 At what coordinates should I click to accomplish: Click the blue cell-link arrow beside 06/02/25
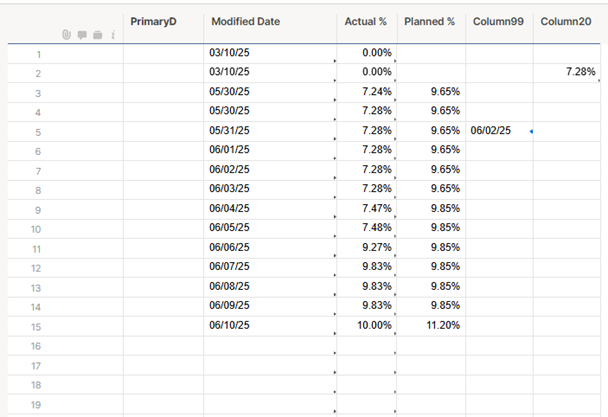pyautogui.click(x=531, y=132)
